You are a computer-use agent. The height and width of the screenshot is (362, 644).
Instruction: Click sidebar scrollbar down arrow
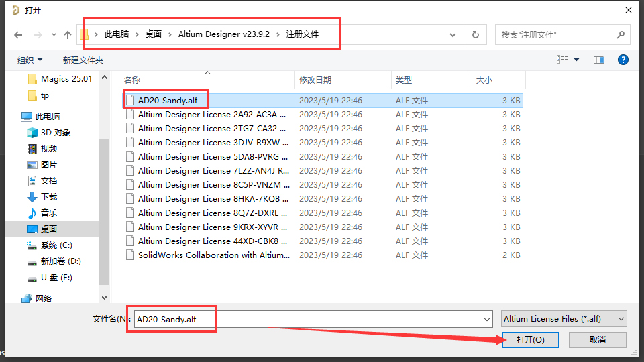(x=105, y=298)
